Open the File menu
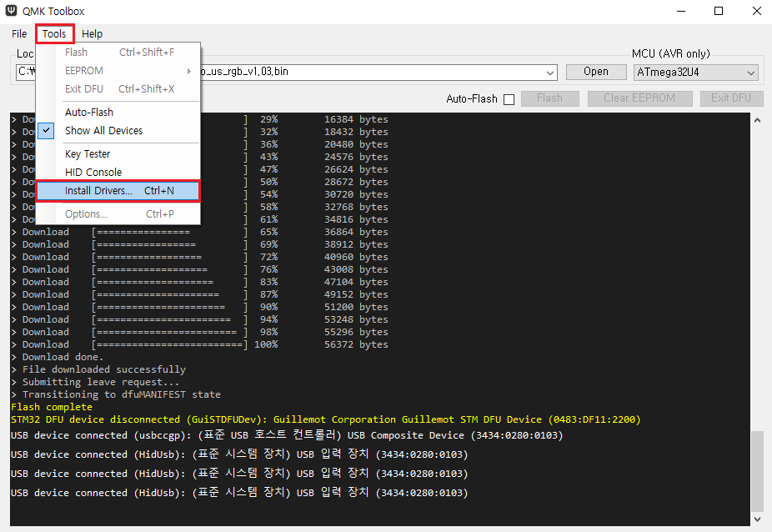 [x=19, y=34]
